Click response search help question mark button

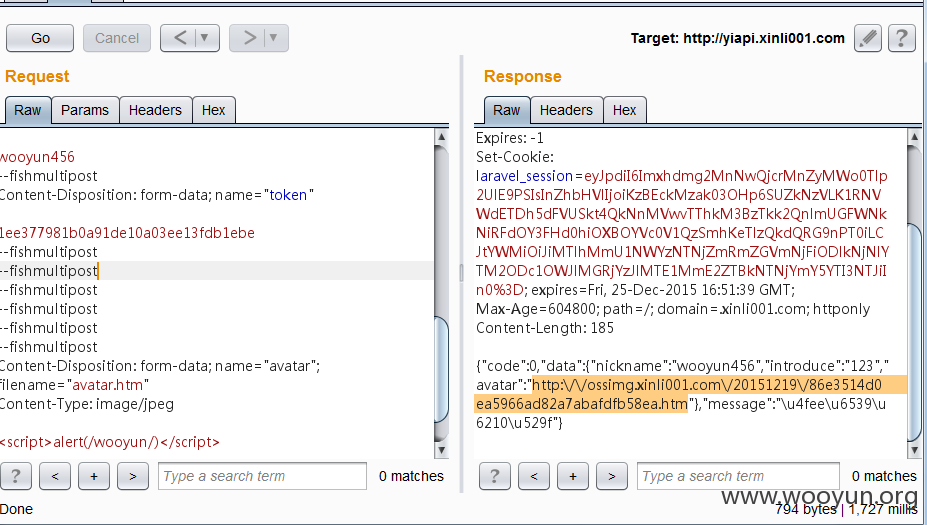pyautogui.click(x=495, y=476)
